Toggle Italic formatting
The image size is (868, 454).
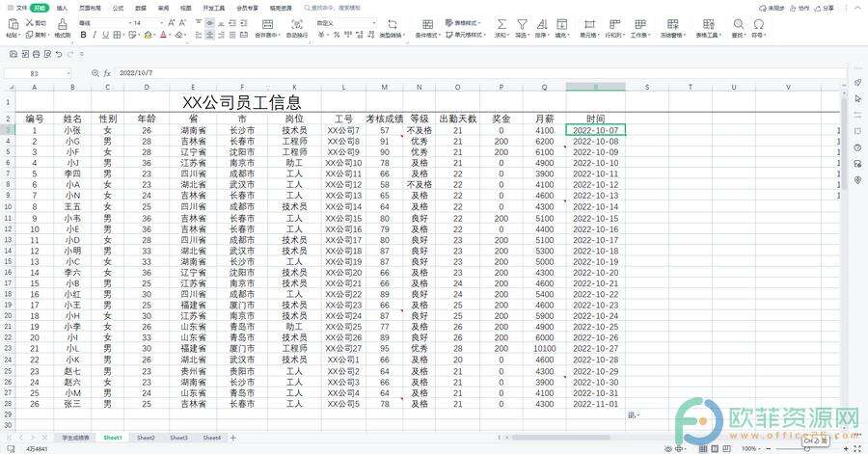[95, 35]
